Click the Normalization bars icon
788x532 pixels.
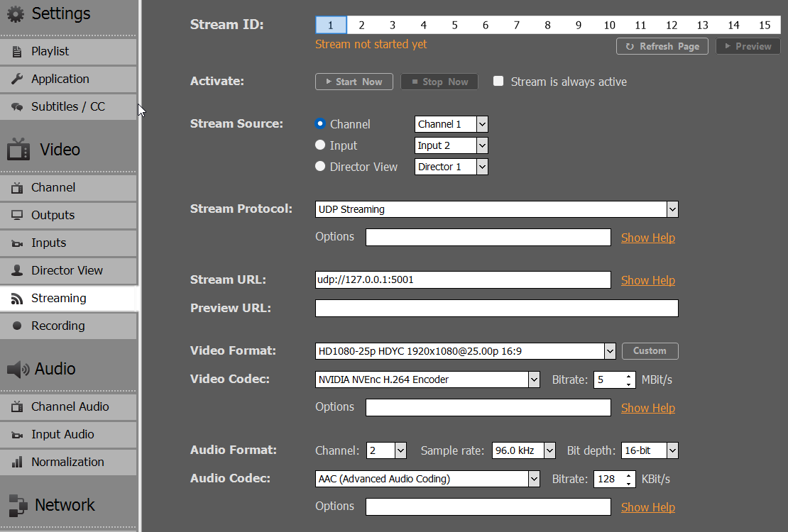pos(17,462)
